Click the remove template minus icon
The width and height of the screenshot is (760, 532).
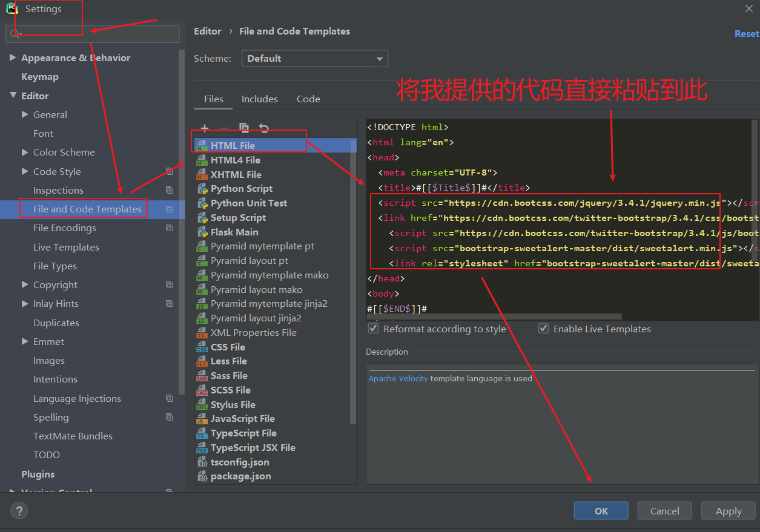click(x=224, y=128)
